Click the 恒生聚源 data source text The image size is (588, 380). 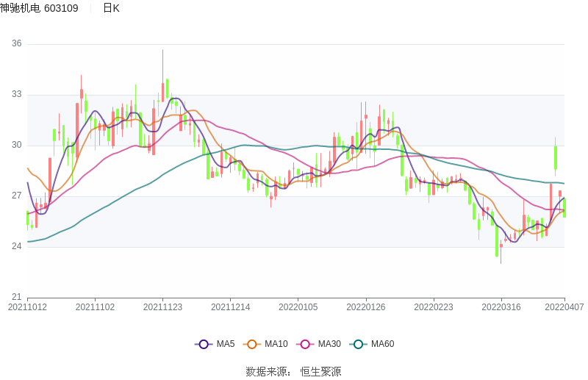320,371
